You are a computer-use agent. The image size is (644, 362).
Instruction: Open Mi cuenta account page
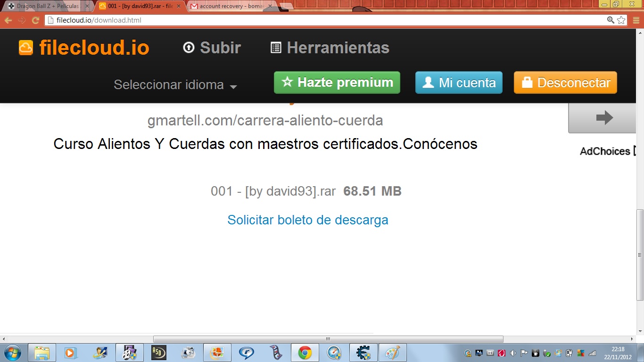[459, 82]
